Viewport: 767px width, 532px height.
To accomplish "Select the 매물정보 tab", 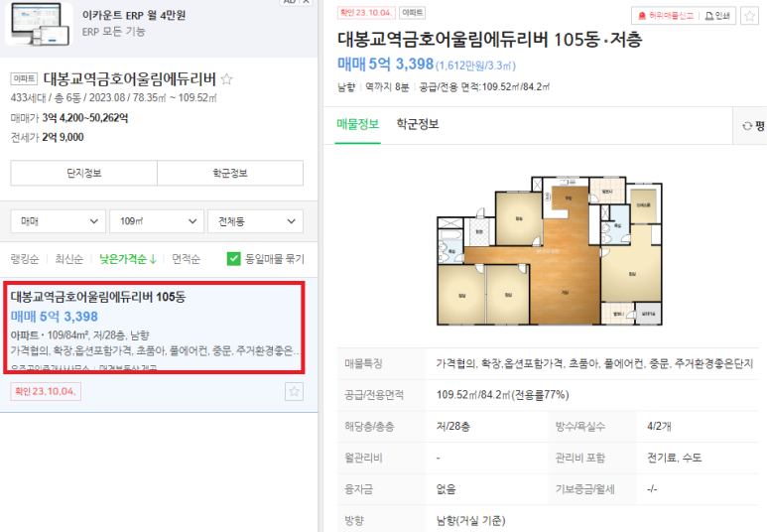I will point(357,124).
